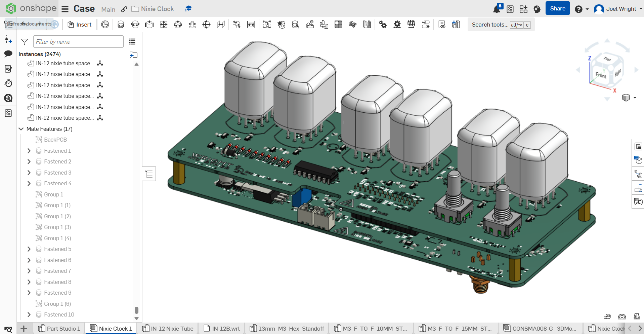This screenshot has height=334, width=644.
Task: Toggle the instance list view mode
Action: tap(132, 42)
